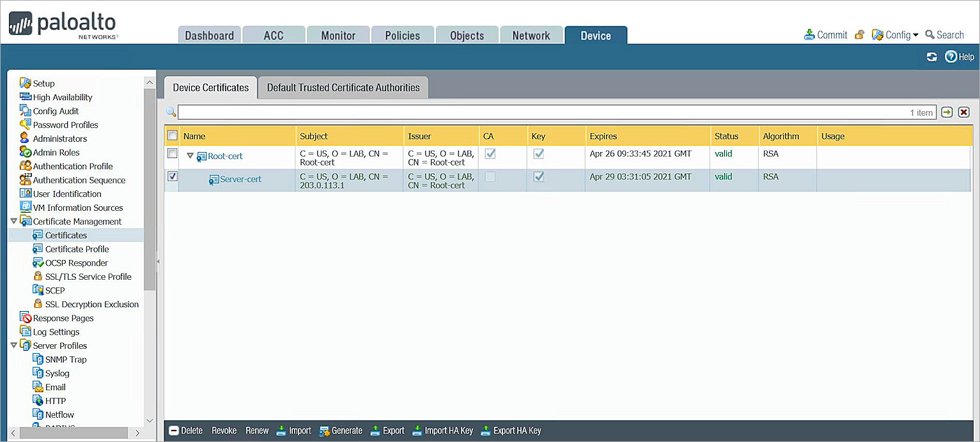
Task: Uncheck the Server-cert row checkbox
Action: tap(171, 176)
